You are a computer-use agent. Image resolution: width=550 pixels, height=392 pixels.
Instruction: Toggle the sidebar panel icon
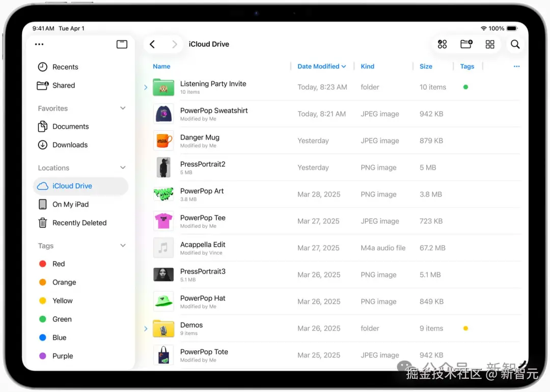pos(122,44)
